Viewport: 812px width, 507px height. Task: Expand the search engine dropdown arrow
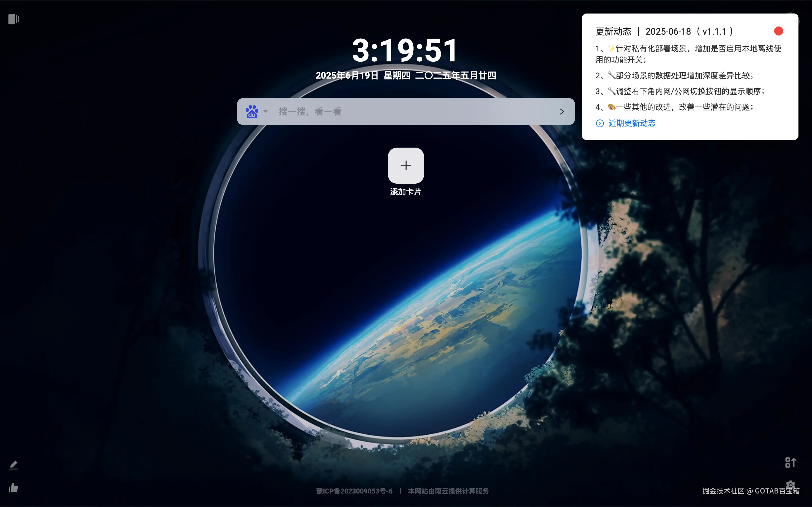tap(266, 111)
